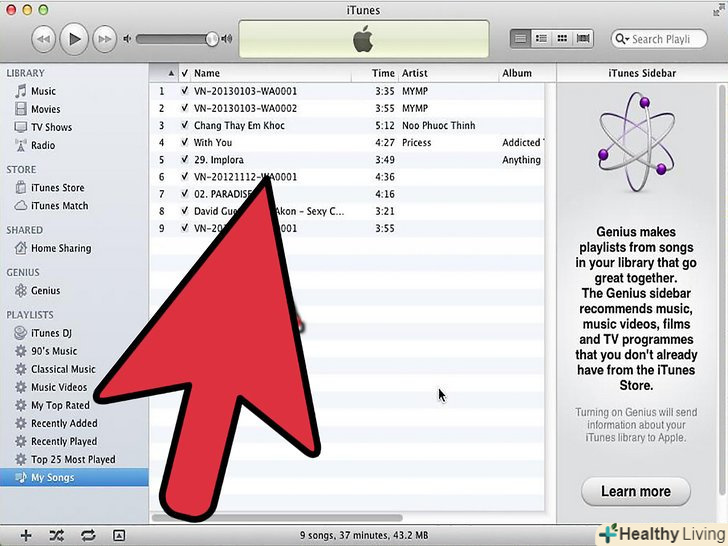The width and height of the screenshot is (728, 546).
Task: Switch to song list view
Action: tap(520, 39)
